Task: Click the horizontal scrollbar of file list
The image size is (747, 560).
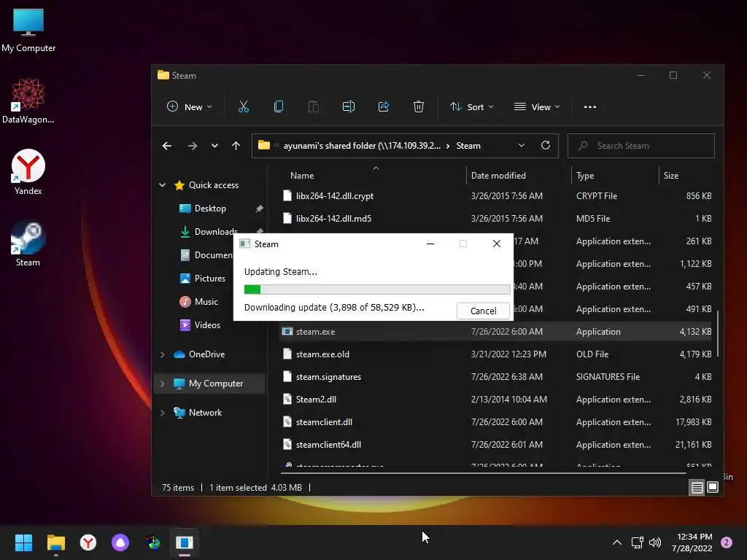Action: (483, 472)
